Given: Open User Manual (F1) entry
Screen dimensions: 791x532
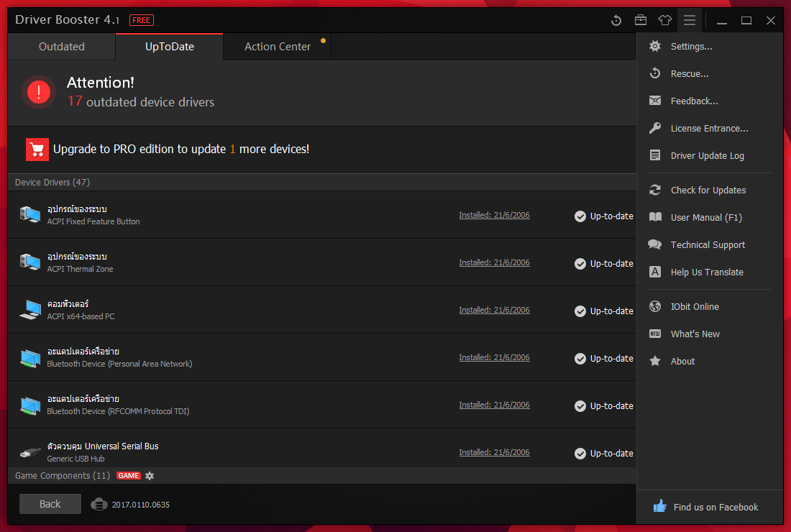Looking at the screenshot, I should 706,217.
